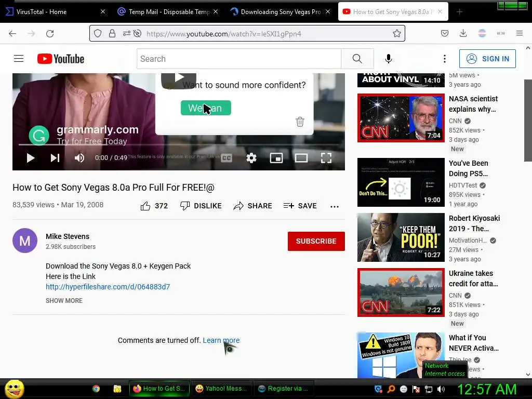Viewport: 532px width, 399px height.
Task: Open video player settings gear
Action: coord(251,158)
